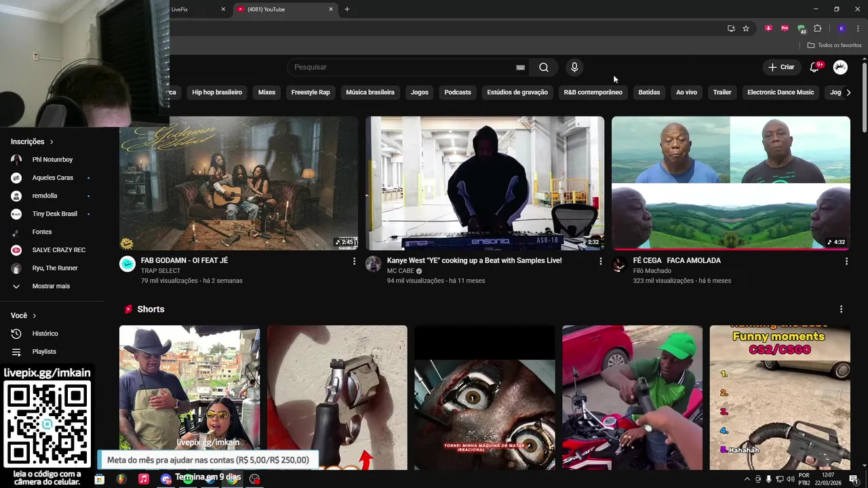
Task: Open the Funny moments CS2/CSGO short
Action: tap(780, 398)
